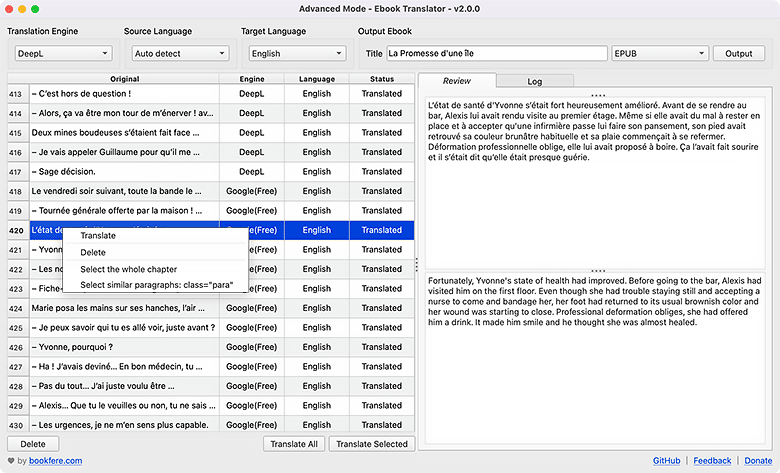780x473 pixels.
Task: Click the Translated status cell in row 430
Action: 382,425
